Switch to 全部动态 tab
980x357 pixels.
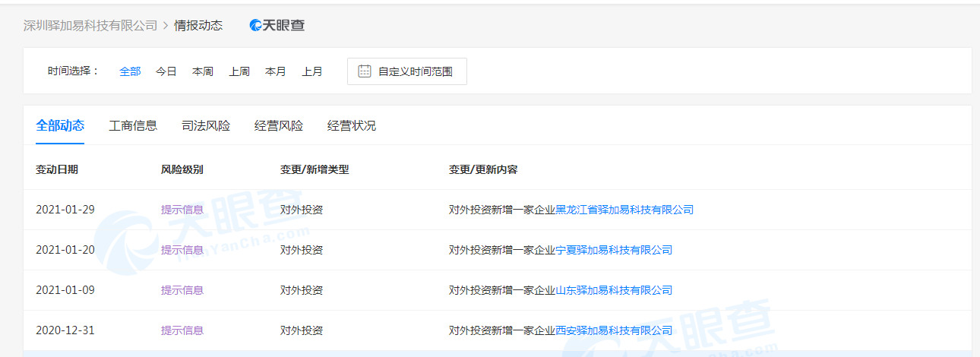60,126
